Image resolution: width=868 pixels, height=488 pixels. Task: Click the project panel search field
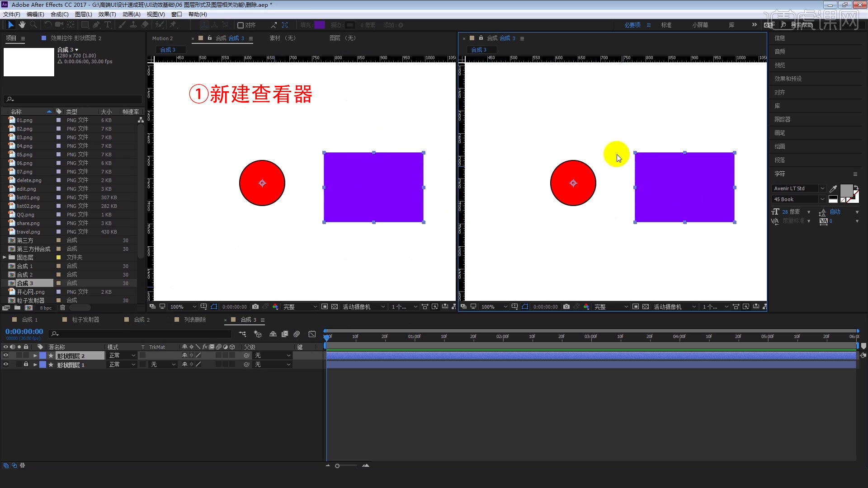coord(72,99)
